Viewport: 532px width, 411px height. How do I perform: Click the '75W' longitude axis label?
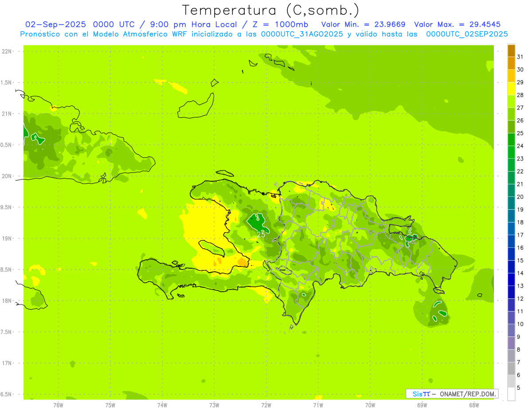[x=110, y=405]
